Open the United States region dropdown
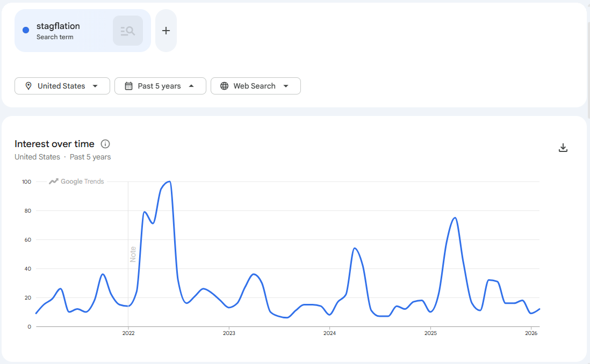590x364 pixels. tap(62, 86)
